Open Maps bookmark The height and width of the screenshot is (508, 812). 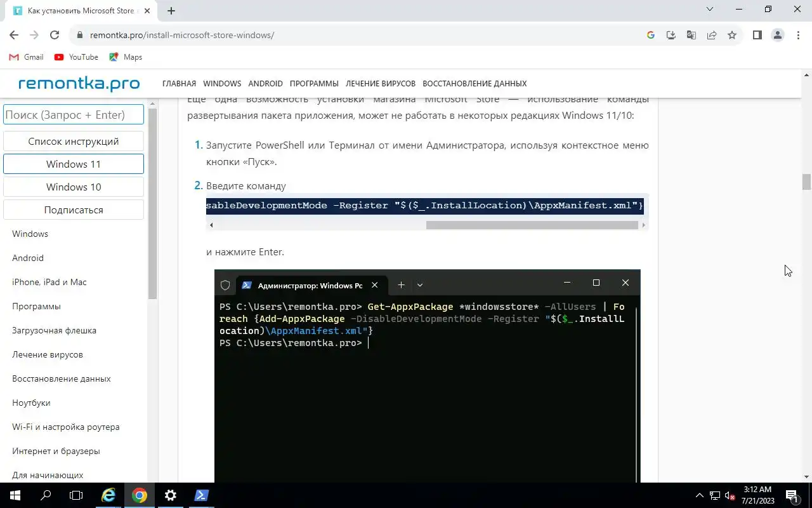point(126,57)
